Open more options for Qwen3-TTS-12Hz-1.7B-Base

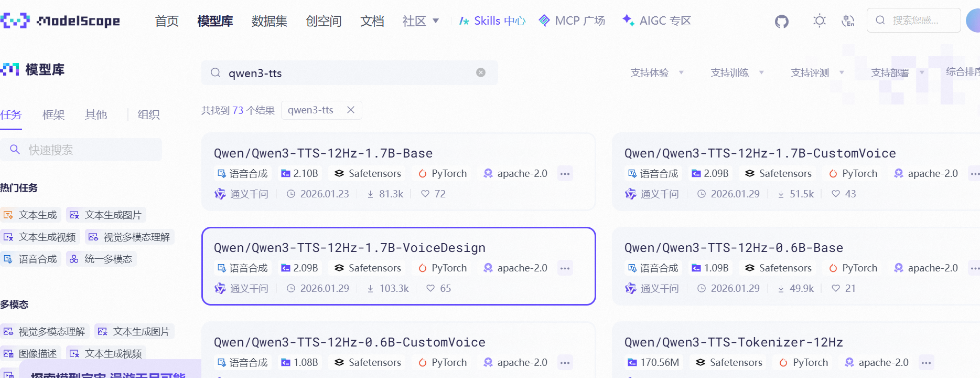coord(565,173)
